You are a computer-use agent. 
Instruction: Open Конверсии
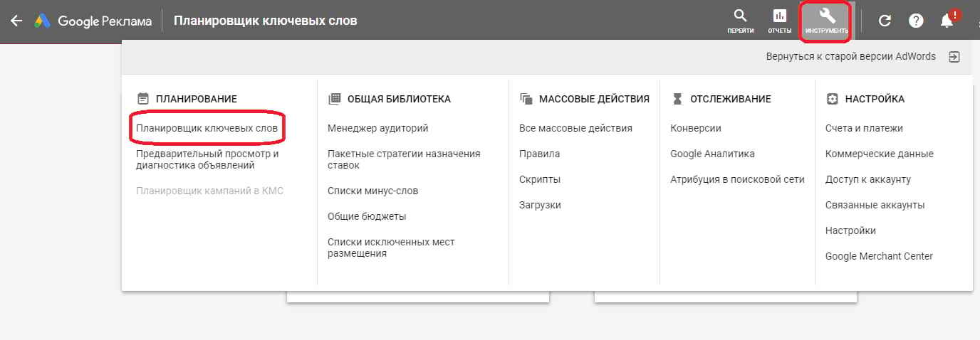pos(696,128)
